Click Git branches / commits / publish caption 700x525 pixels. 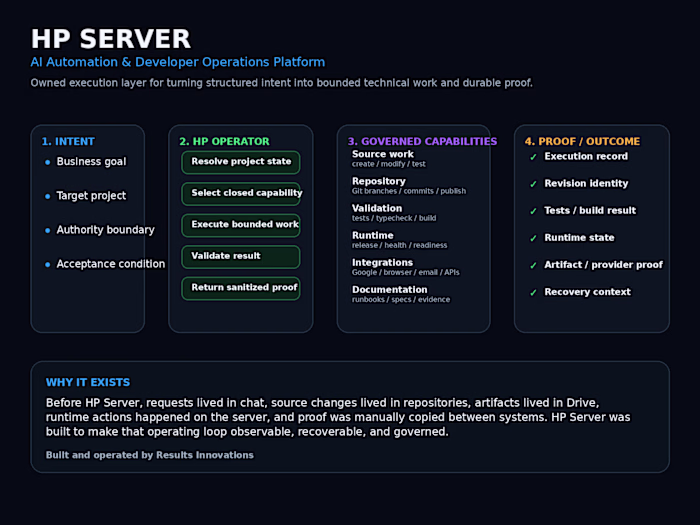pos(409,191)
